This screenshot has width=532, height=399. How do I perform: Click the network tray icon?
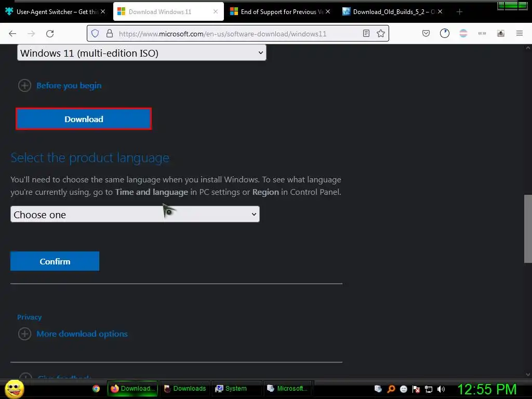click(x=429, y=389)
